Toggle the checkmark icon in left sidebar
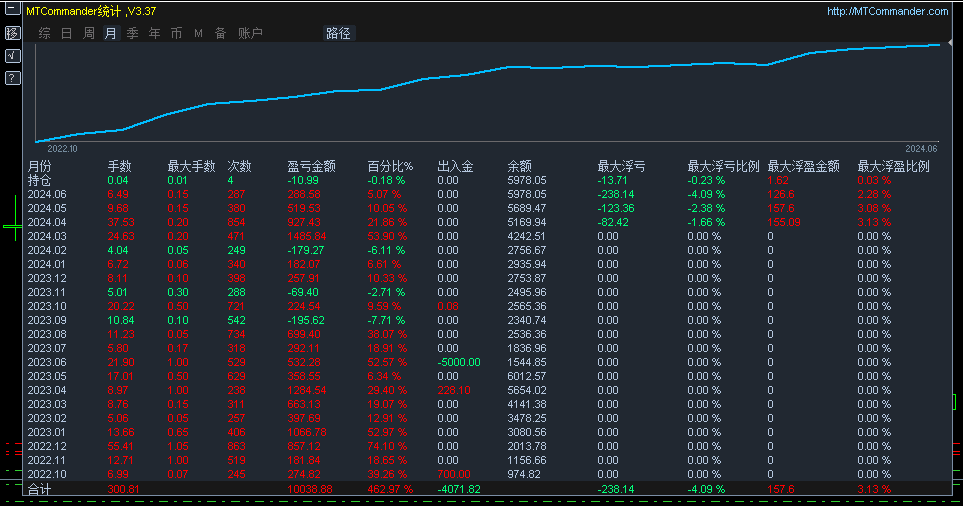963x506 pixels. pos(12,56)
